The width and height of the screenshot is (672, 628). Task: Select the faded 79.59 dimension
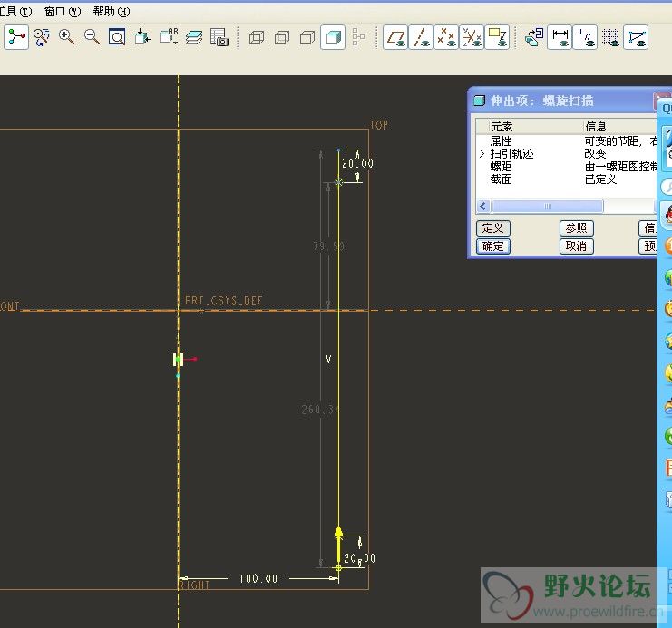click(x=328, y=246)
